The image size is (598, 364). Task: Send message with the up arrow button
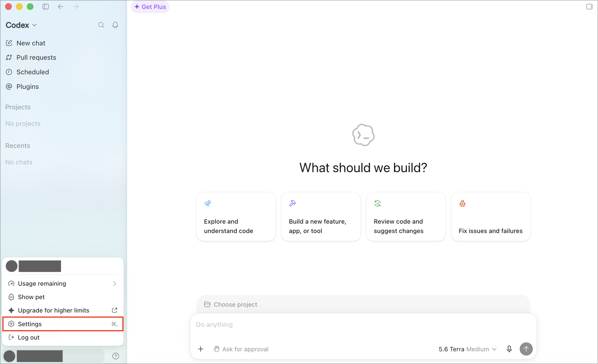(526, 349)
